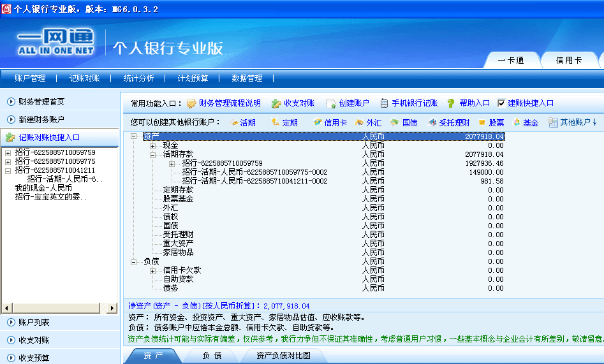Select the 受托理财 account icon
This screenshot has width=604, height=364.
(432, 122)
